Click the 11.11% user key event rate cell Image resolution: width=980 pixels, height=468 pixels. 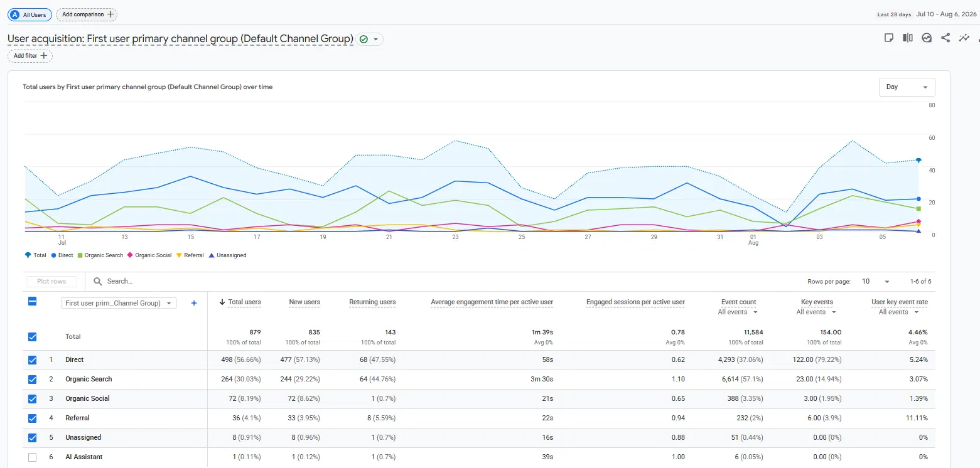coord(917,418)
